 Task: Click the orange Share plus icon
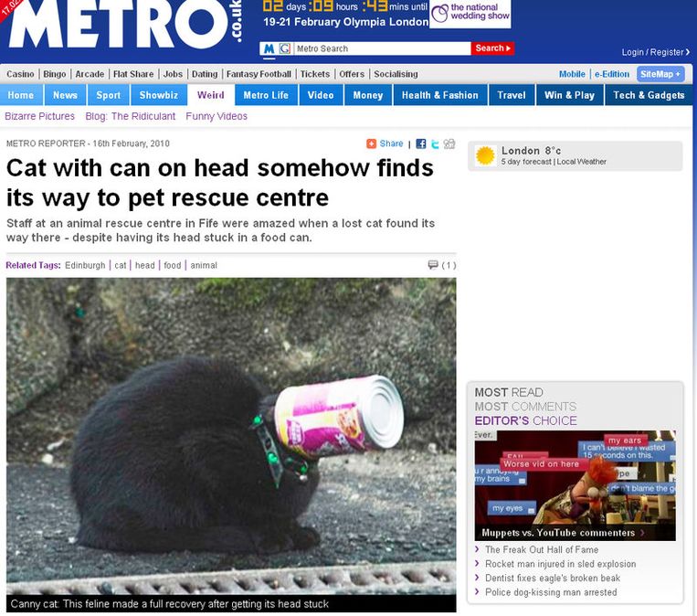[371, 143]
